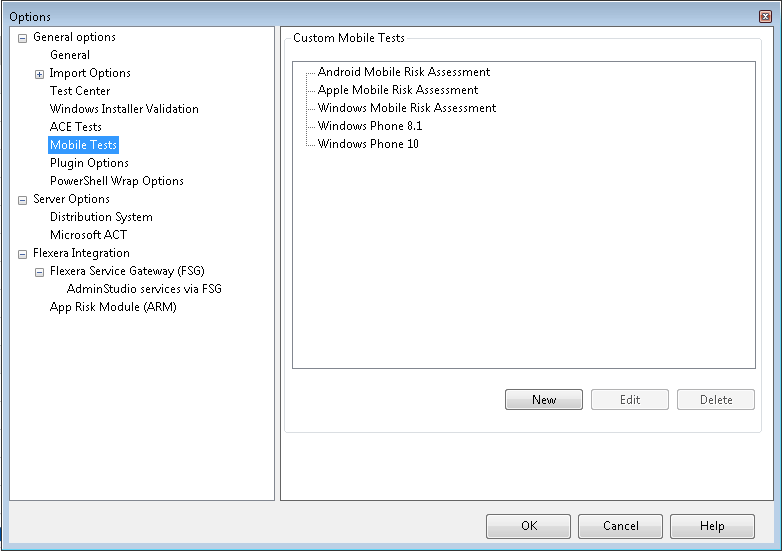Image resolution: width=782 pixels, height=551 pixels.
Task: Collapse the Server Options node
Action: 23,200
